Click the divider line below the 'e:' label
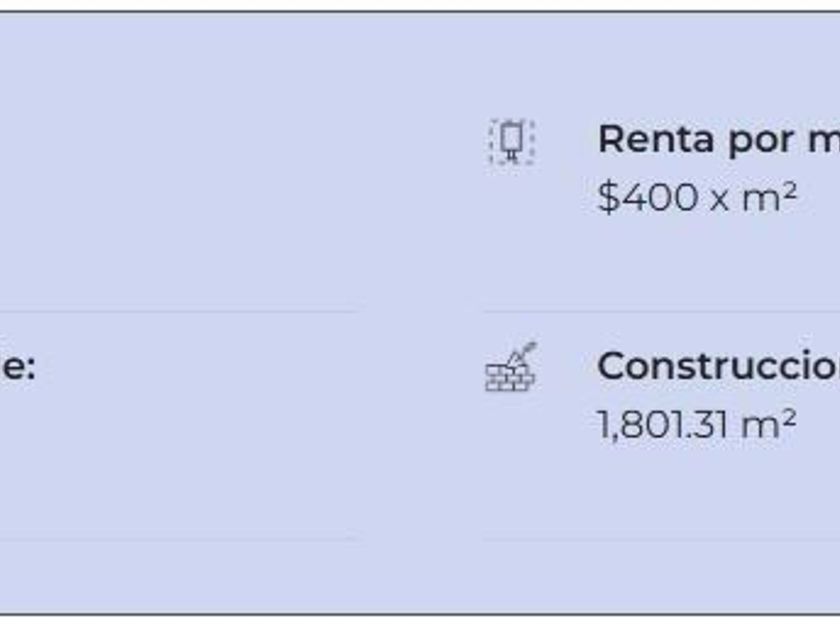The width and height of the screenshot is (840, 630). click(x=180, y=539)
